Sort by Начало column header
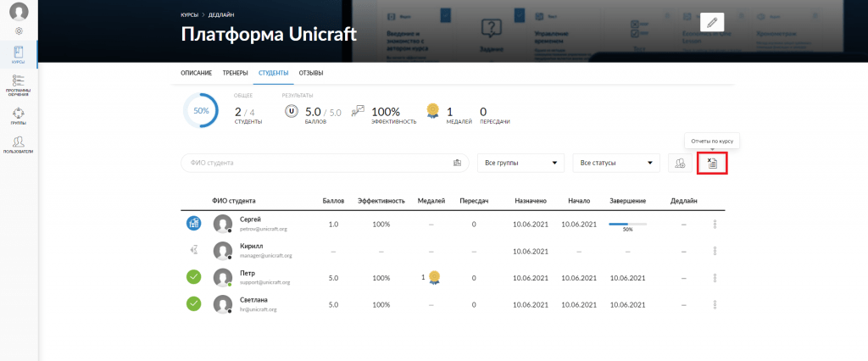 click(578, 201)
